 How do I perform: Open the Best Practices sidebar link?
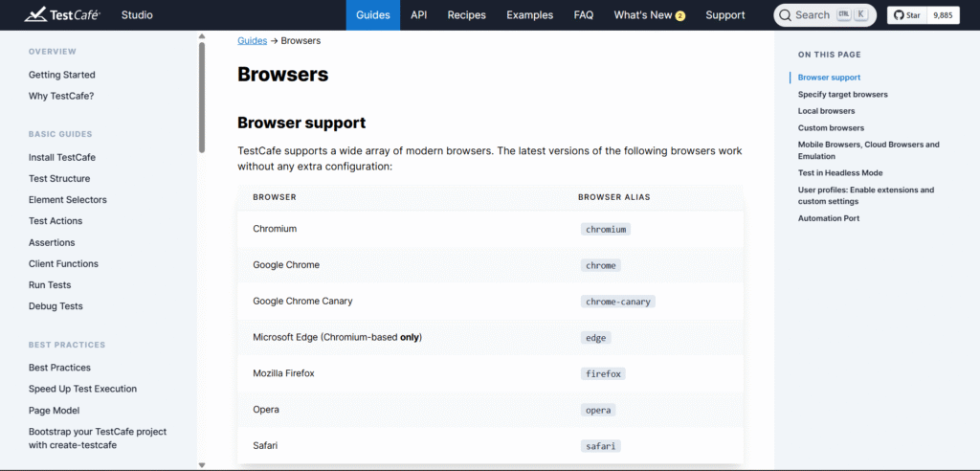coord(59,368)
